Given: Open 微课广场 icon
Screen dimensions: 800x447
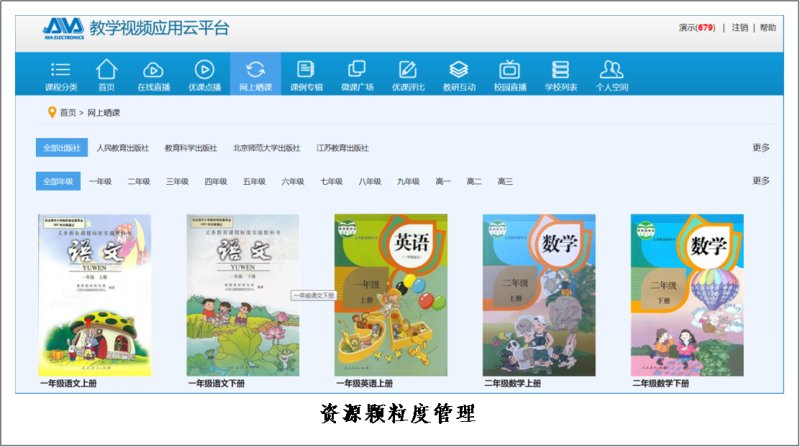Looking at the screenshot, I should [357, 69].
